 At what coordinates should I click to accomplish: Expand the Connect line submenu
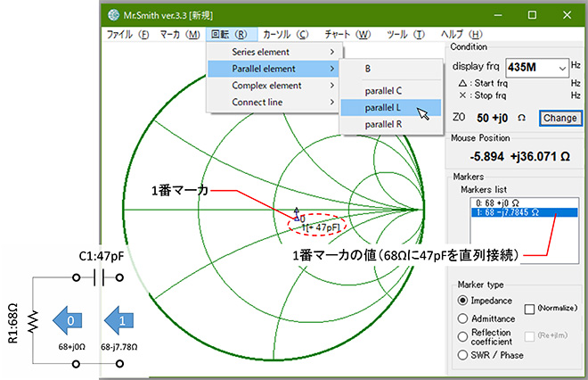point(274,102)
